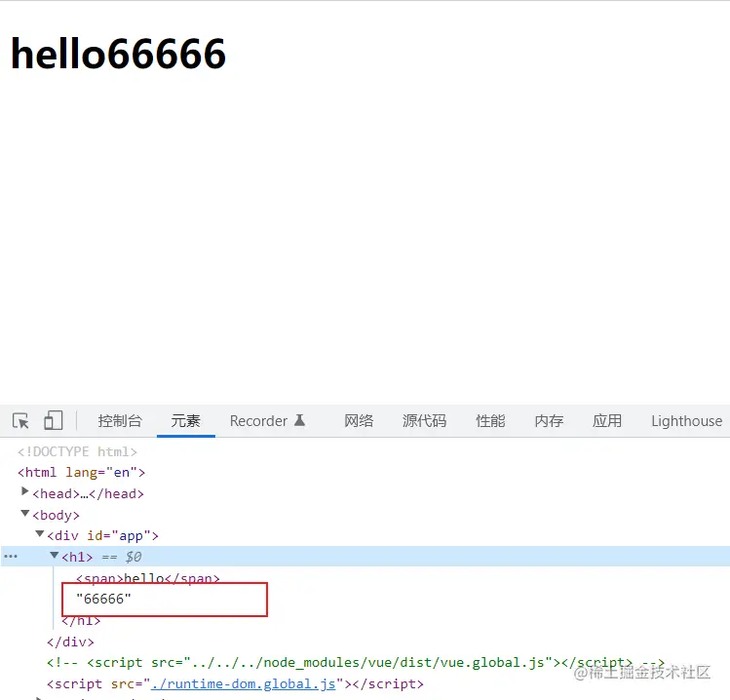Switch to the 网络 tab
The height and width of the screenshot is (700, 730).
coord(359,421)
